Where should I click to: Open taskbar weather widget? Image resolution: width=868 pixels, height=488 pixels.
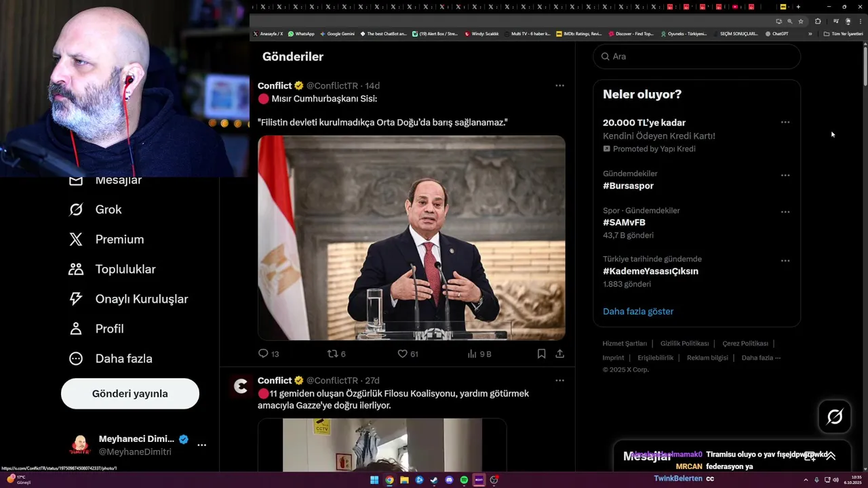pos(19,479)
